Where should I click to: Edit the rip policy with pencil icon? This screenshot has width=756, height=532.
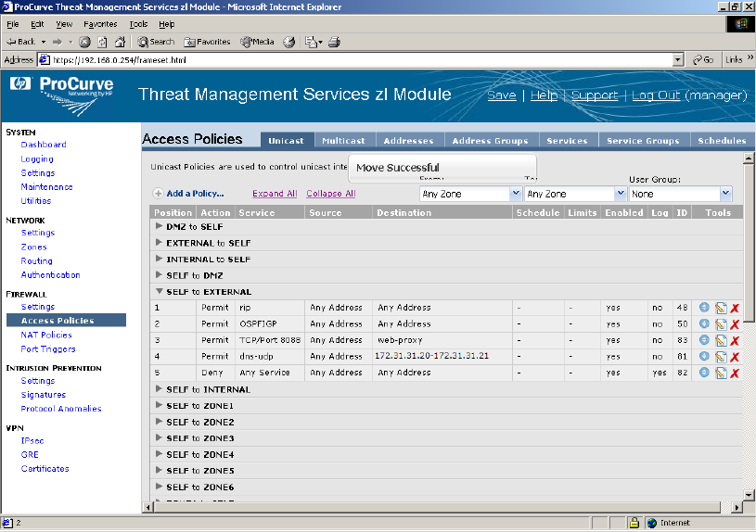point(721,308)
